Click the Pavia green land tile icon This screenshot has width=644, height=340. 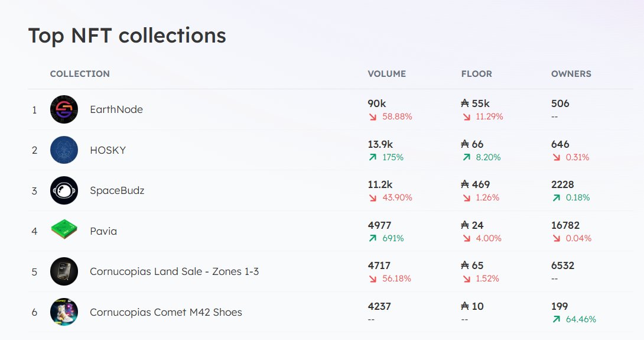(x=64, y=231)
